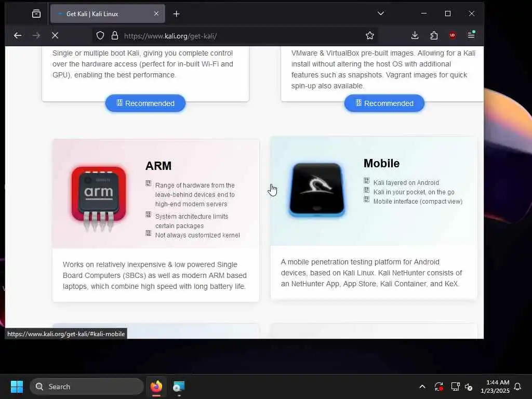Minimize the Firefox window
532x399 pixels.
424,14
